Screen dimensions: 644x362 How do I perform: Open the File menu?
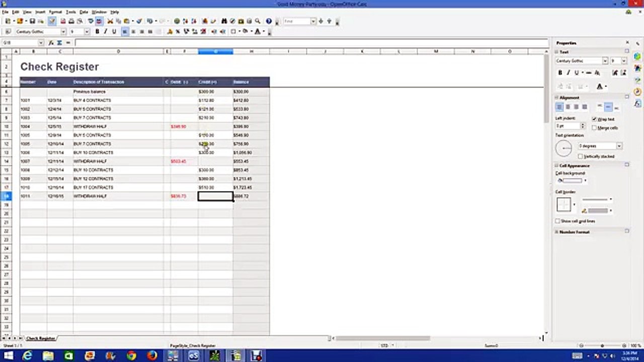click(x=5, y=12)
